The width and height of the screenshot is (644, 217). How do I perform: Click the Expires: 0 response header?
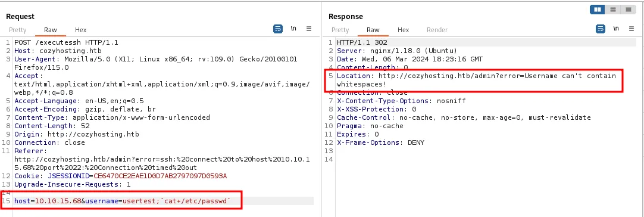[358, 134]
